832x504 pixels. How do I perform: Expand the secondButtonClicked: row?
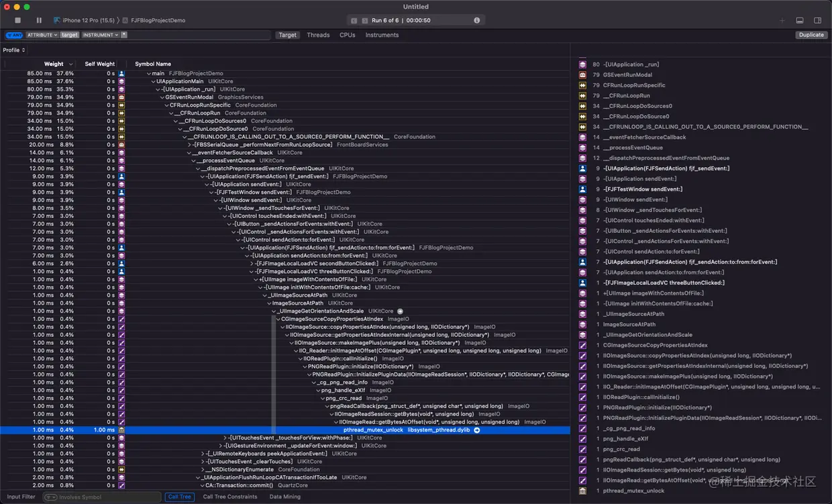pyautogui.click(x=252, y=264)
